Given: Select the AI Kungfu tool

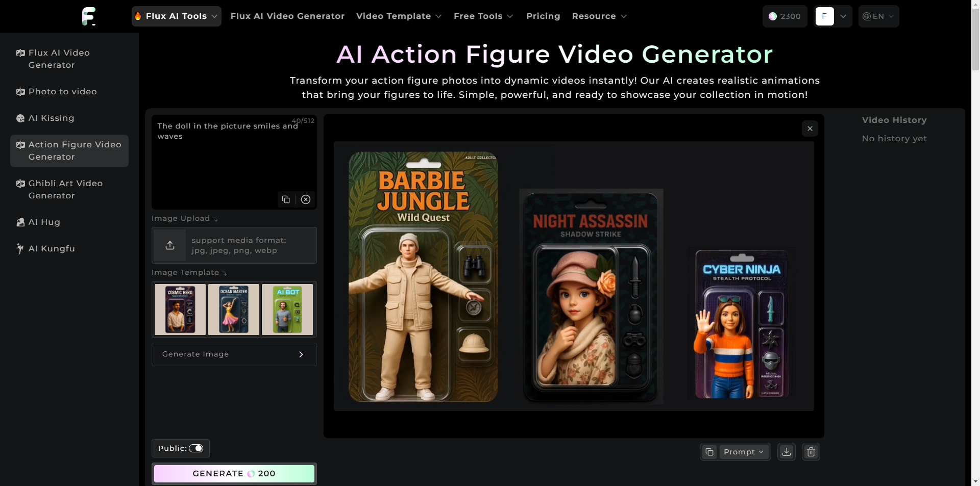Looking at the screenshot, I should point(51,248).
